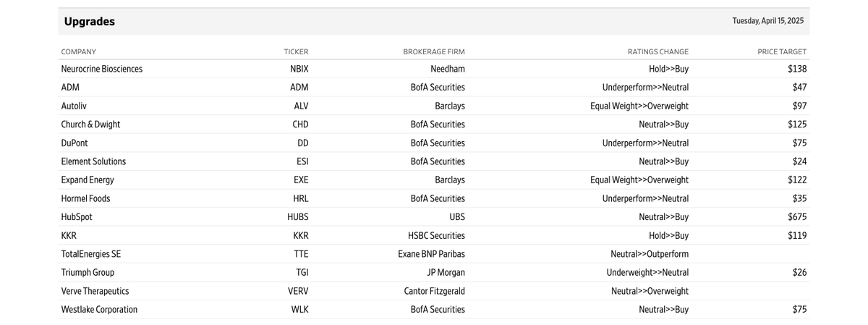Screen dimensions: 868x325
Task: Select the Triumph Group company name
Action: 88,273
